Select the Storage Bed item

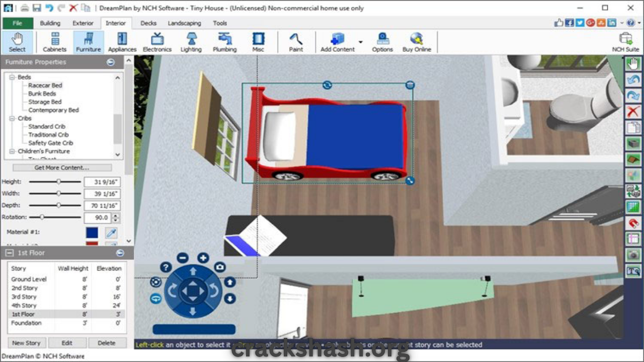click(x=45, y=102)
